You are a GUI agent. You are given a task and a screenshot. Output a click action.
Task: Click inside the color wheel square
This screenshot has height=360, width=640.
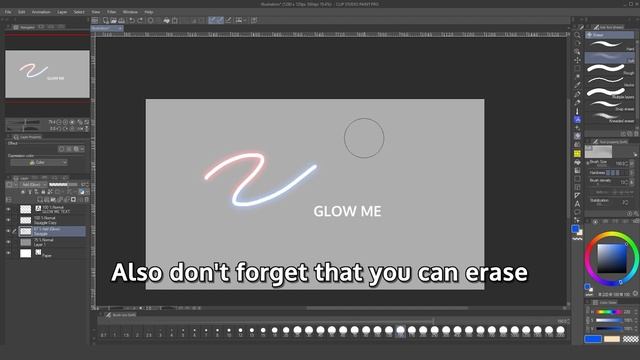(x=611, y=258)
